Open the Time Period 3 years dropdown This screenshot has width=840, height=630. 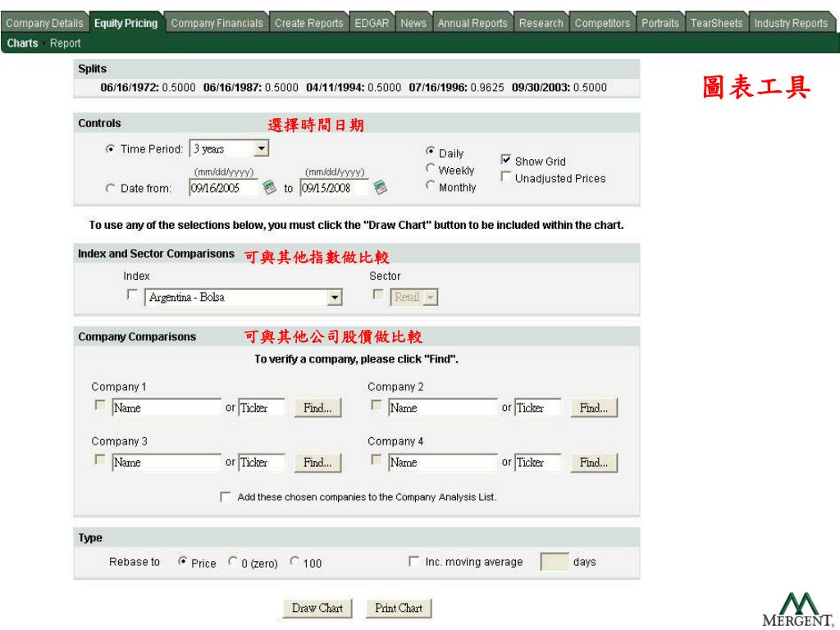pos(230,148)
